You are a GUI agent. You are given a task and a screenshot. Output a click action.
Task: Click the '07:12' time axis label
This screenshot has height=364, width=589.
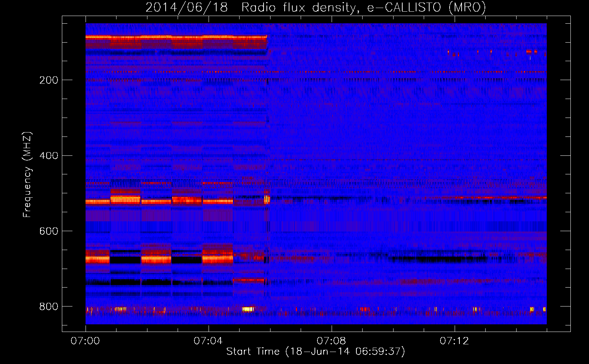point(454,341)
